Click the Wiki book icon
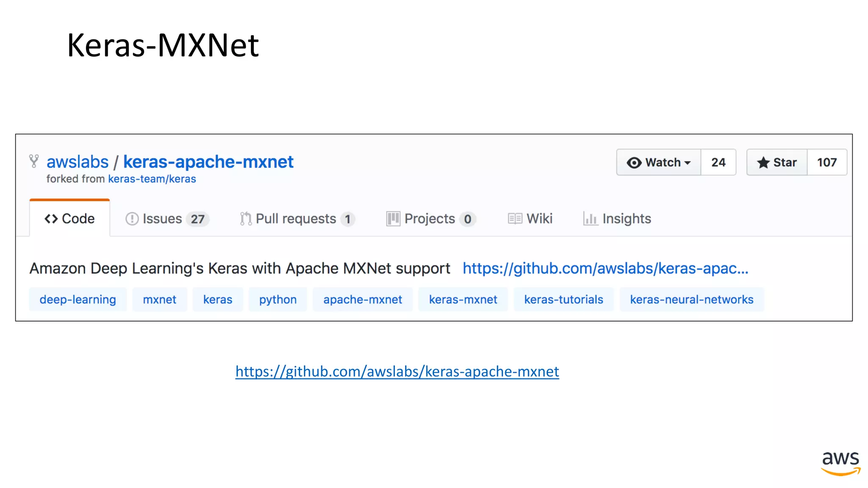Viewport: 868px width, 488px height. 515,219
